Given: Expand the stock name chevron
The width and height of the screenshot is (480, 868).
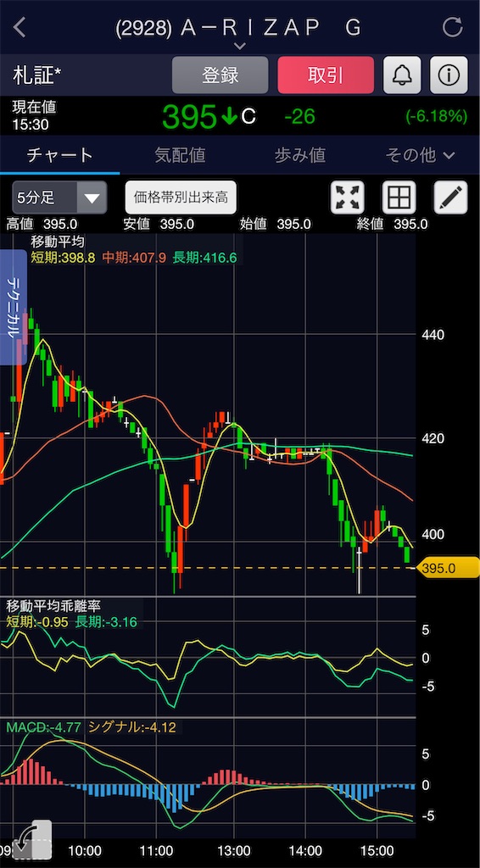Looking at the screenshot, I should (x=240, y=46).
